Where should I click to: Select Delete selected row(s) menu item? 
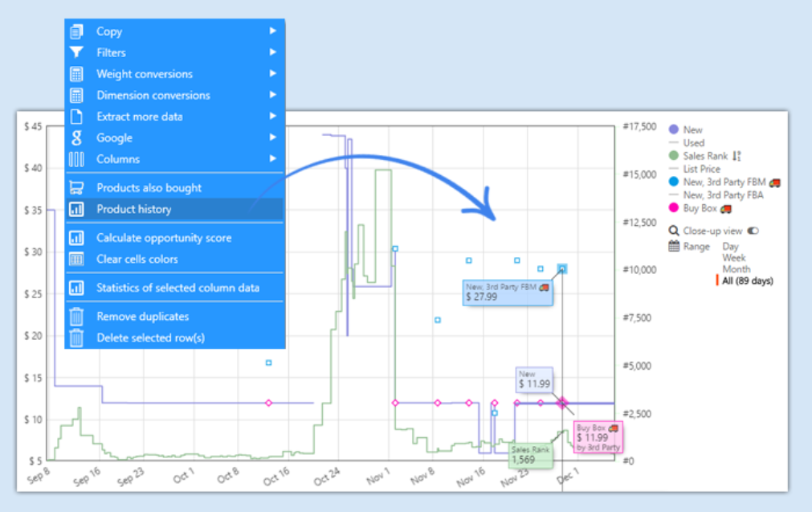pos(175,338)
